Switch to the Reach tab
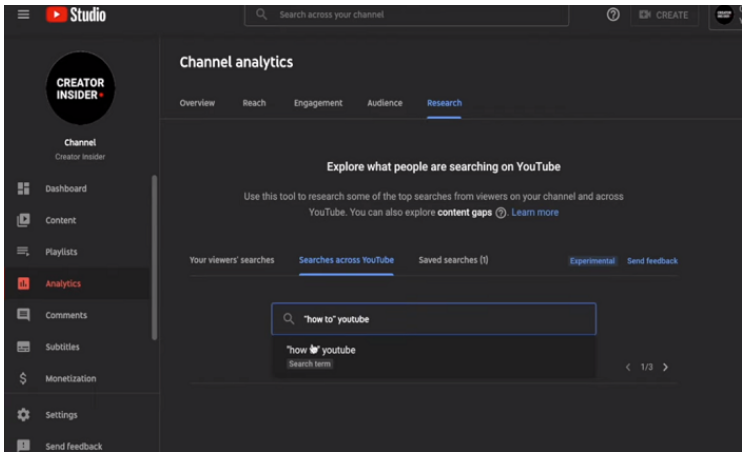 [x=254, y=103]
